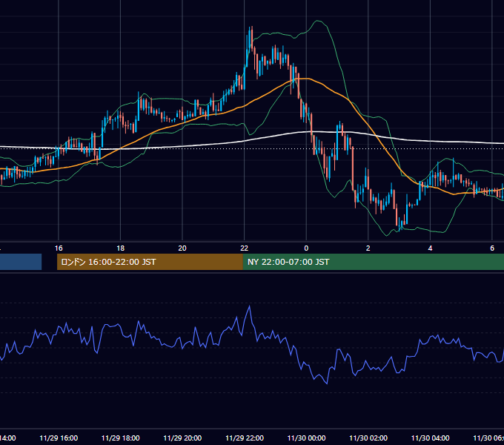504x445 pixels.
Task: Click hour label 2 on the upper time axis
Action: (x=368, y=248)
